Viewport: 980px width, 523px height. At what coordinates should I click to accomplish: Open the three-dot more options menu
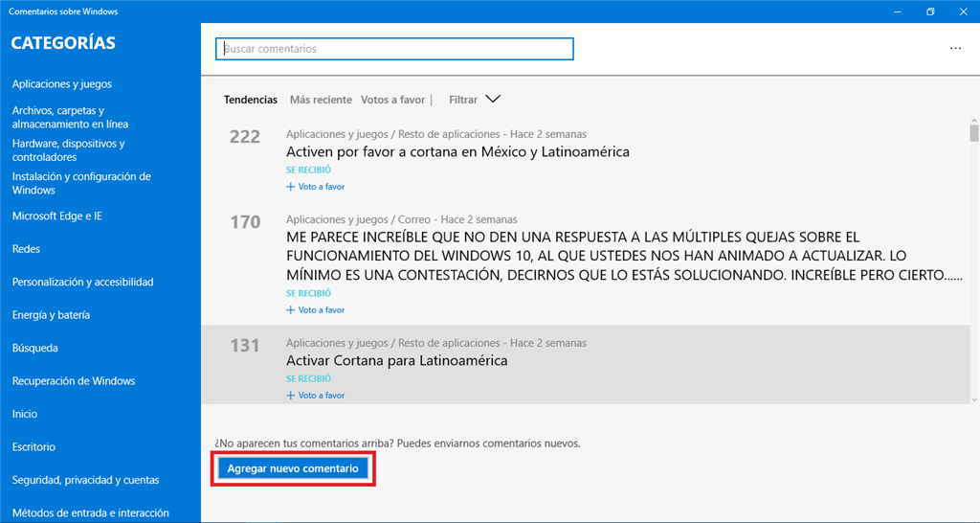click(x=955, y=49)
